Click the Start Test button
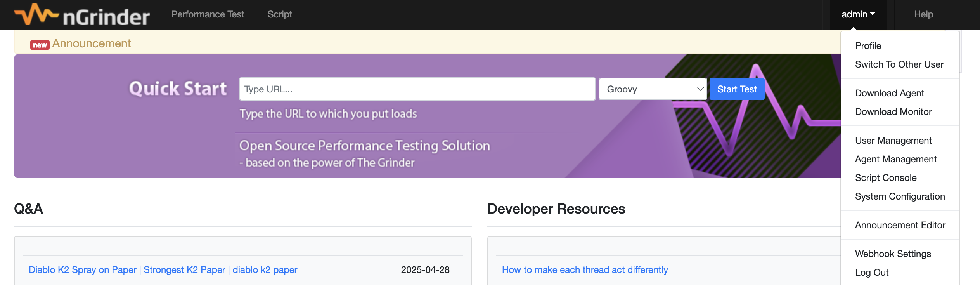Image resolution: width=980 pixels, height=285 pixels. (737, 89)
